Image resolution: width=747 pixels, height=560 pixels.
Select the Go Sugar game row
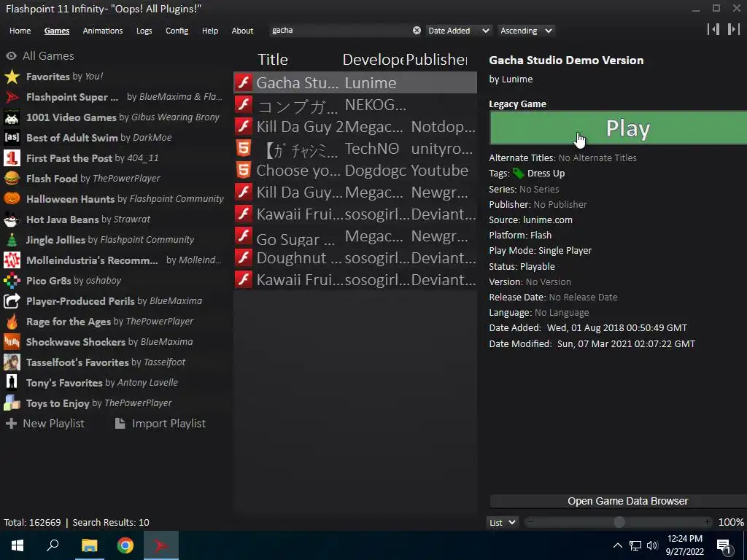[x=355, y=236]
